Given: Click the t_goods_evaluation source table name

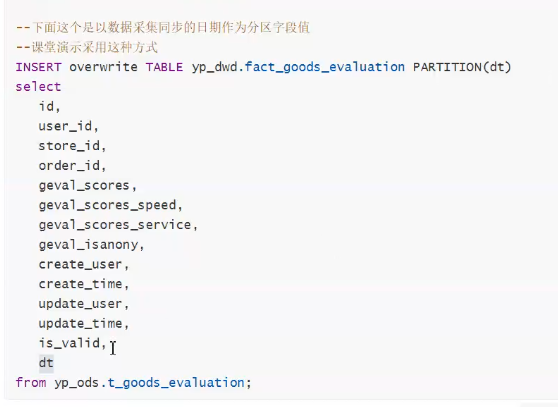Looking at the screenshot, I should click(x=176, y=383).
